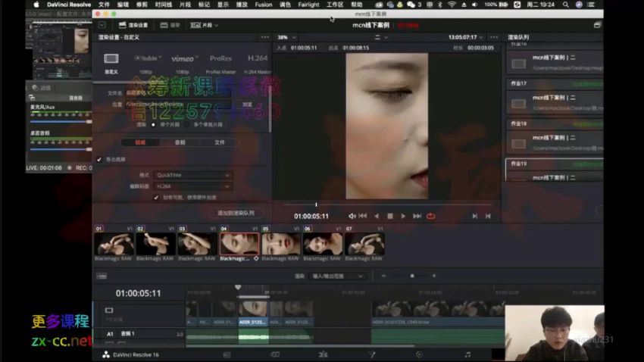This screenshot has height=362, width=644.
Task: Open the Edit page icon
Action: point(324,354)
